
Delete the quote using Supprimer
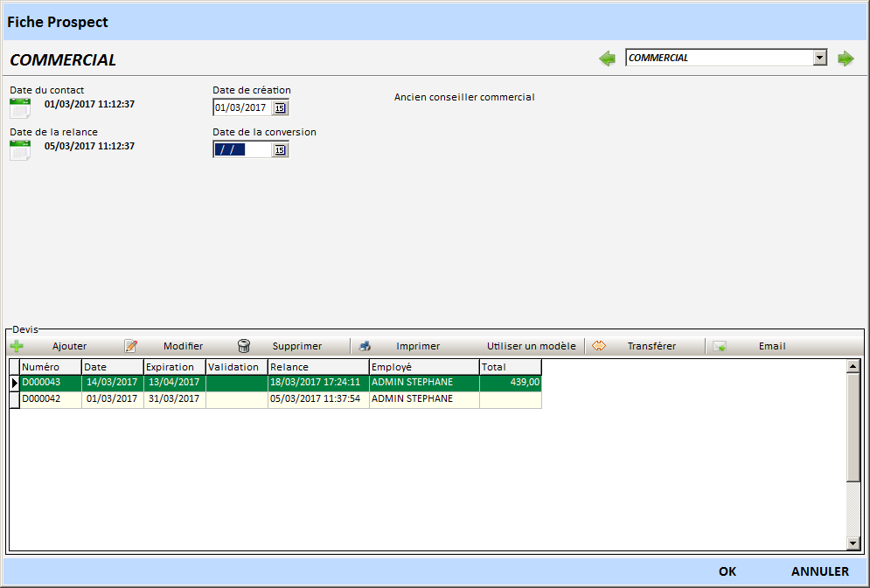(x=280, y=346)
